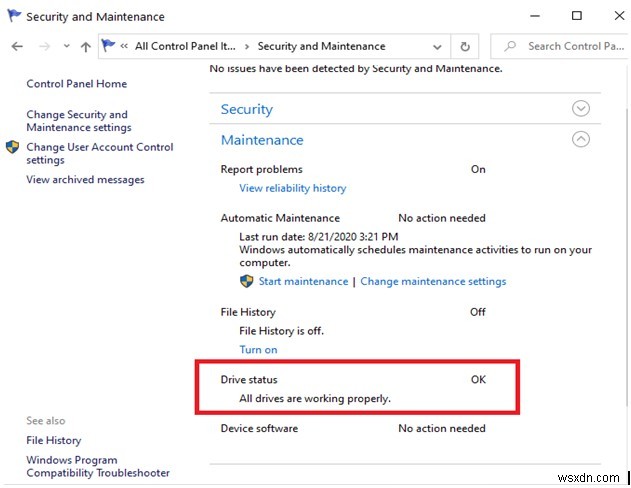
Task: Open Change Security and Maintenance settings
Action: 79,121
